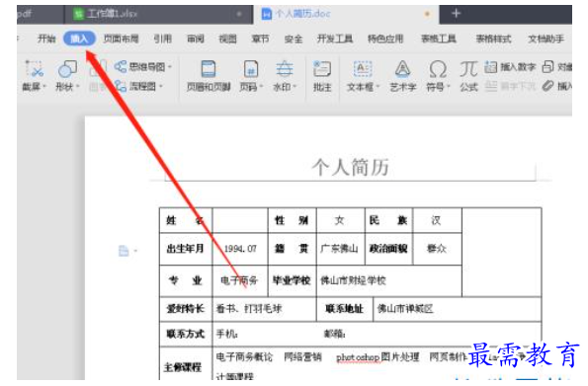Screen dimensions: 588x386
Task: Open the 表格工具 ribbon tab
Action: point(439,39)
